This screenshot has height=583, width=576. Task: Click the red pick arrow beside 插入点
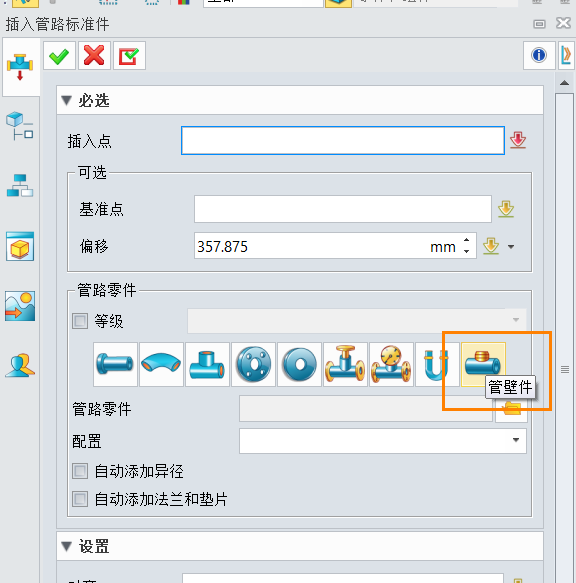pyautogui.click(x=518, y=140)
